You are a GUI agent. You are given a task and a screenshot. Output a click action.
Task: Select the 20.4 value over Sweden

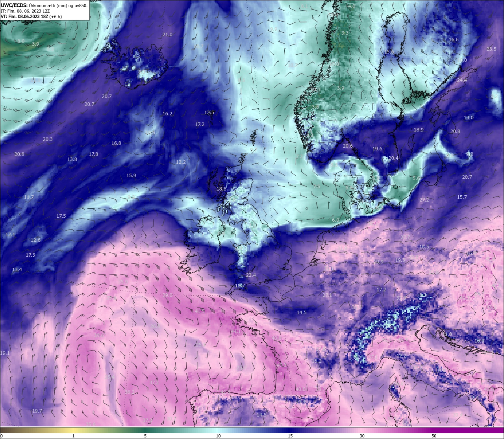pos(393,158)
